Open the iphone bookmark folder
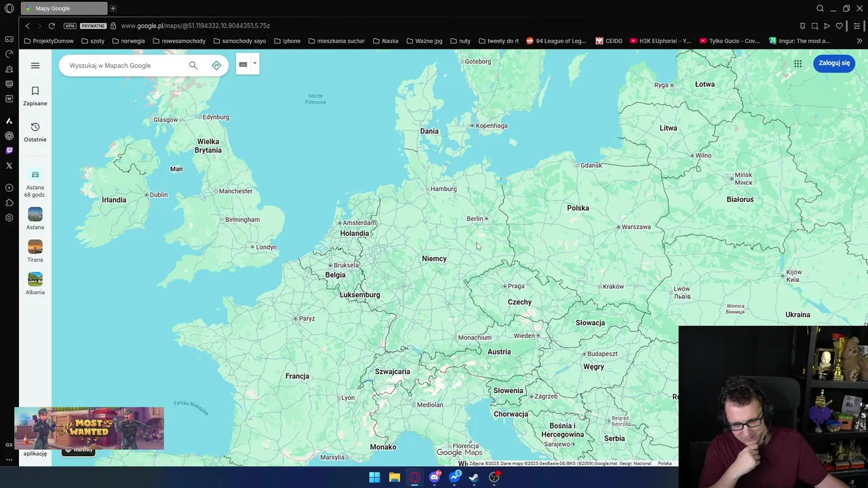This screenshot has height=488, width=868. [287, 41]
